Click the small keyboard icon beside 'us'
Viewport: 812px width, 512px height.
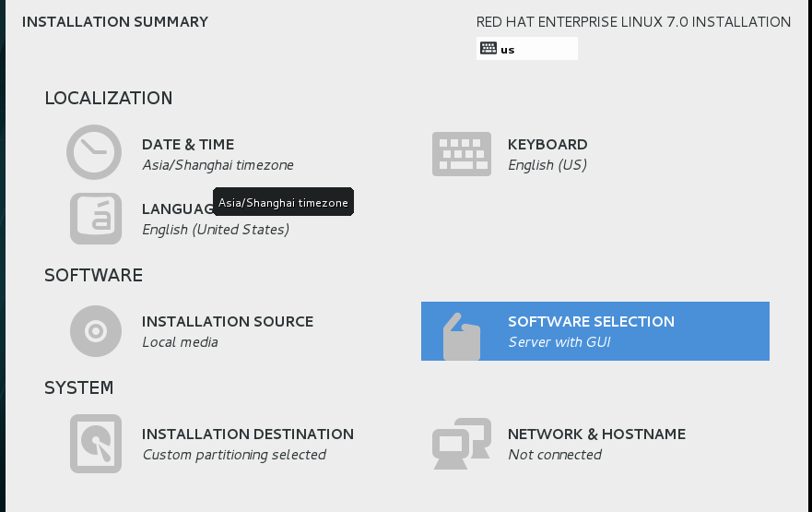[x=488, y=49]
